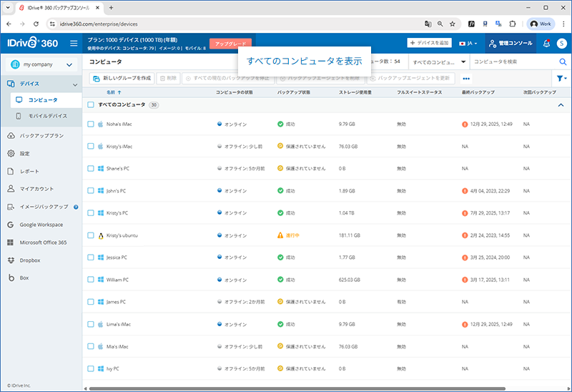This screenshot has width=572, height=392.
Task: Open the filter funnel icon
Action: pos(561,78)
